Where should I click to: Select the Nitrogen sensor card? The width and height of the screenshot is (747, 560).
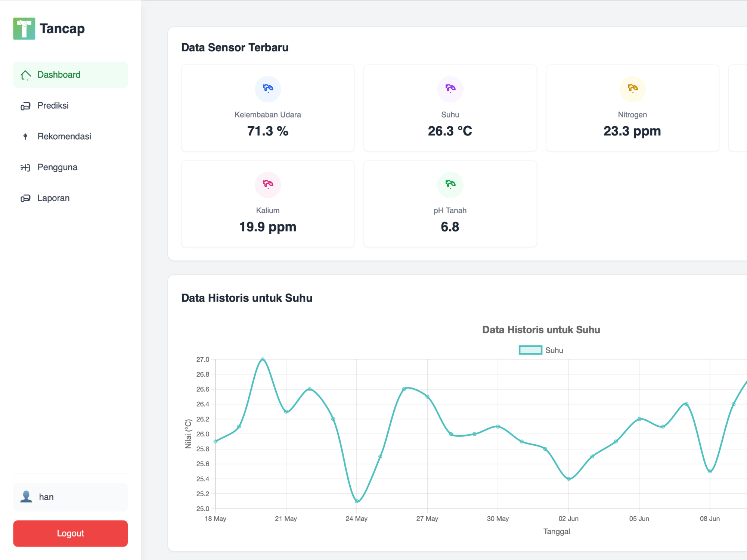click(x=632, y=108)
